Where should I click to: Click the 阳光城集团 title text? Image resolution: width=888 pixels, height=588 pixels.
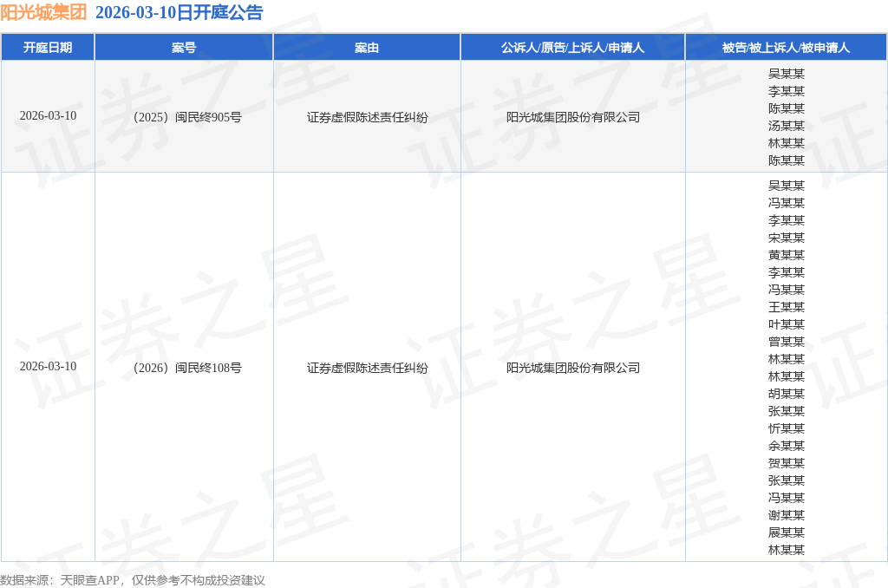tap(43, 12)
